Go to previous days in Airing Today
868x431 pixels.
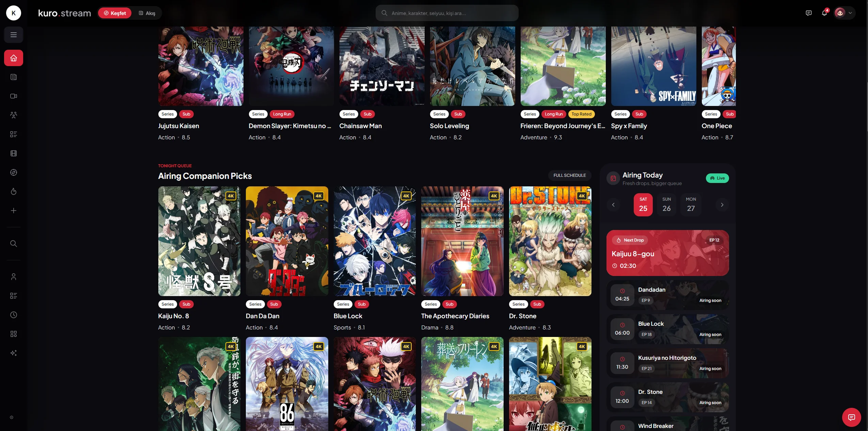tap(613, 205)
